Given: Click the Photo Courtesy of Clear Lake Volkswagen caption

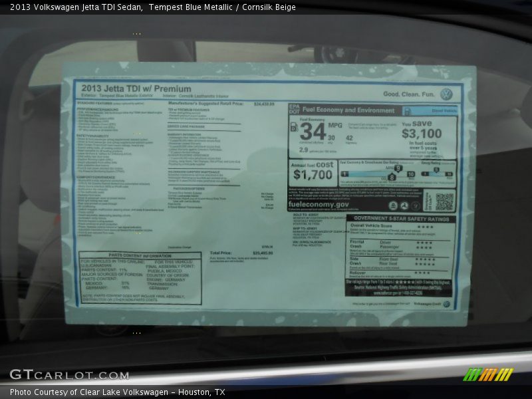Looking at the screenshot, I should 118,392.
